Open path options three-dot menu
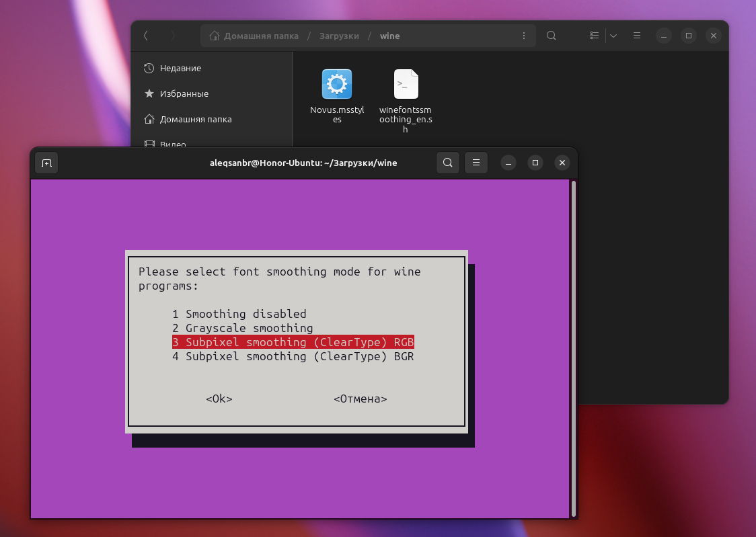The height and width of the screenshot is (537, 756). point(524,36)
